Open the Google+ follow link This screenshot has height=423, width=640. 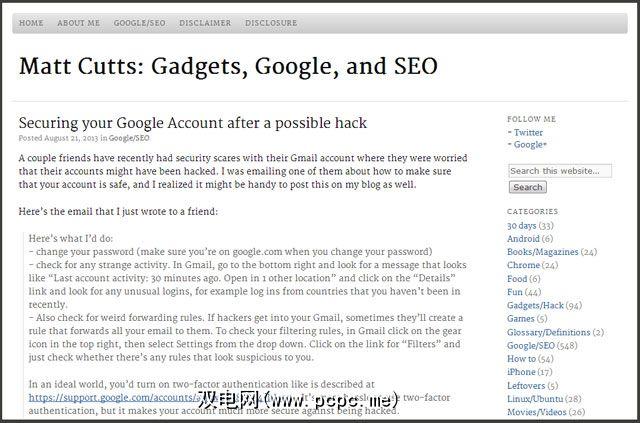point(529,144)
